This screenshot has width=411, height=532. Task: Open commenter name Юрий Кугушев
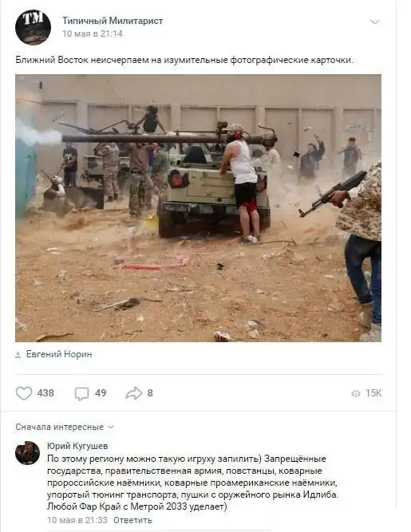[x=77, y=446]
